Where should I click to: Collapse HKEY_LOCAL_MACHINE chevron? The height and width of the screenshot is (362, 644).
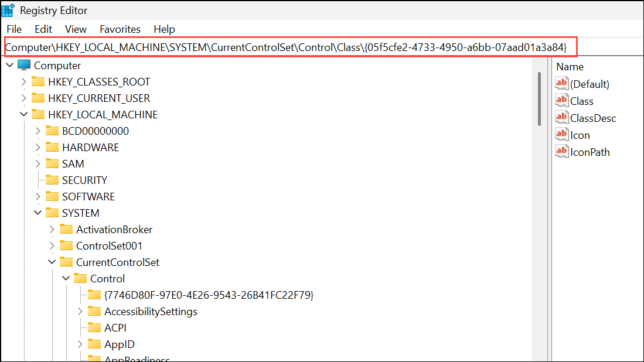(24, 114)
